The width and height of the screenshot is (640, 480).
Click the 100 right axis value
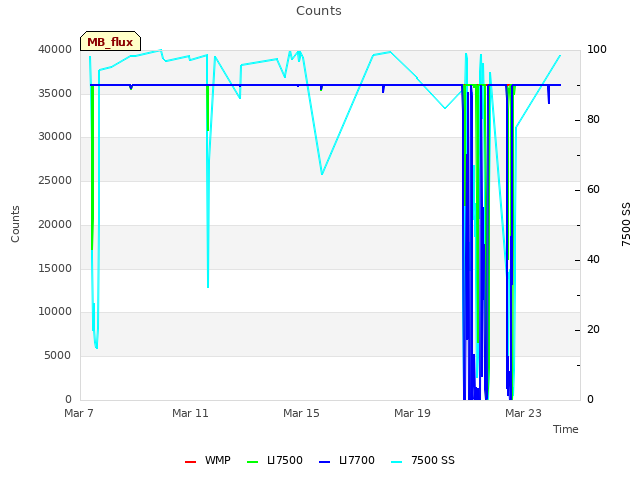pyautogui.click(x=597, y=49)
